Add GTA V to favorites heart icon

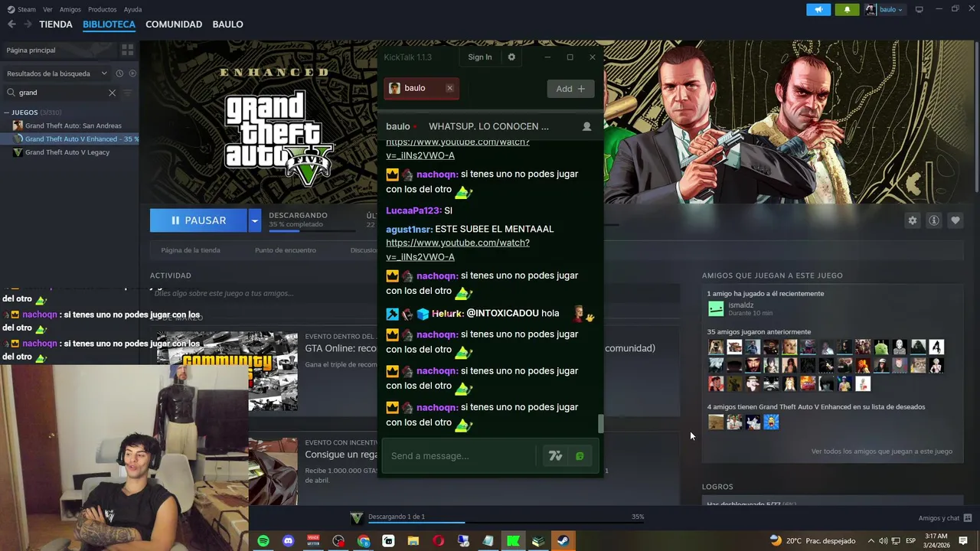[x=955, y=220]
